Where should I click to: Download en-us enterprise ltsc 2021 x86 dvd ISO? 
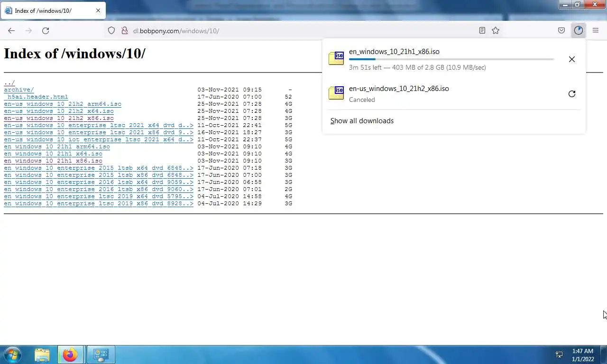click(99, 132)
